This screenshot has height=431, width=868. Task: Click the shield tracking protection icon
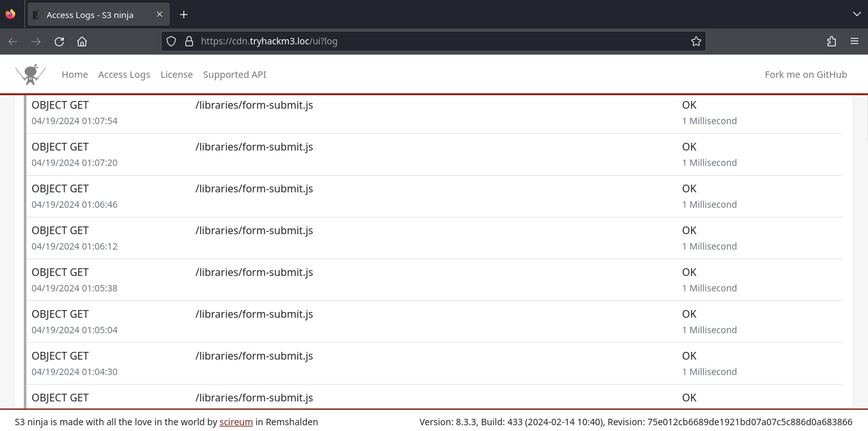click(x=171, y=41)
